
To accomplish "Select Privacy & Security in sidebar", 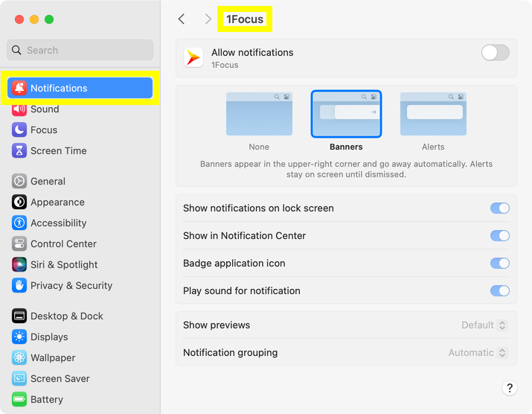I will [80, 285].
